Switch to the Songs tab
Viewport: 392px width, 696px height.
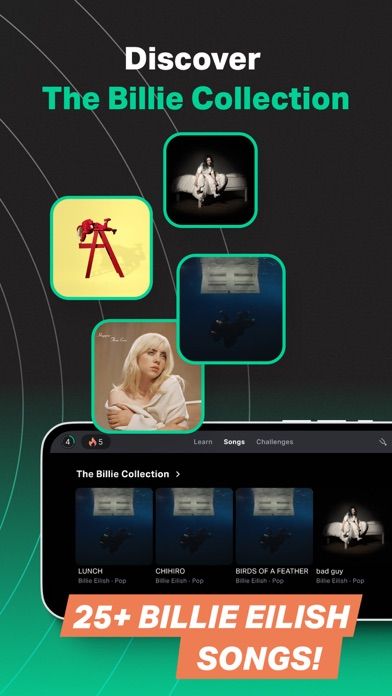point(234,442)
